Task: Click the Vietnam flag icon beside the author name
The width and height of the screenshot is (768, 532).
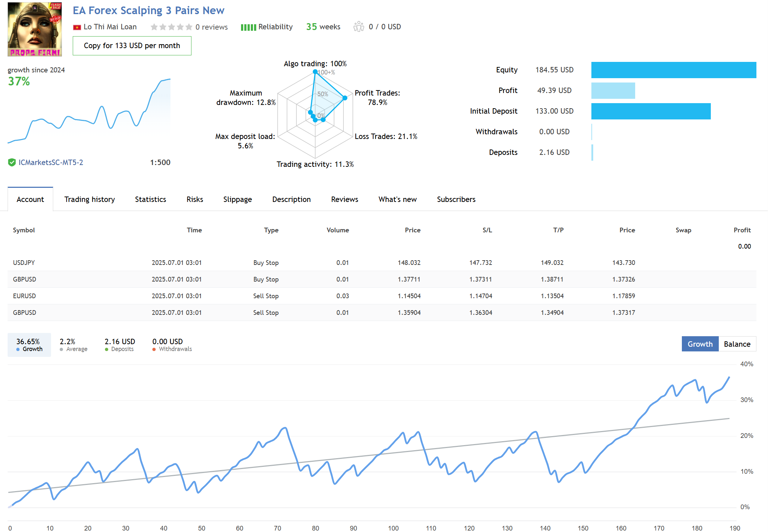Action: coord(77,27)
